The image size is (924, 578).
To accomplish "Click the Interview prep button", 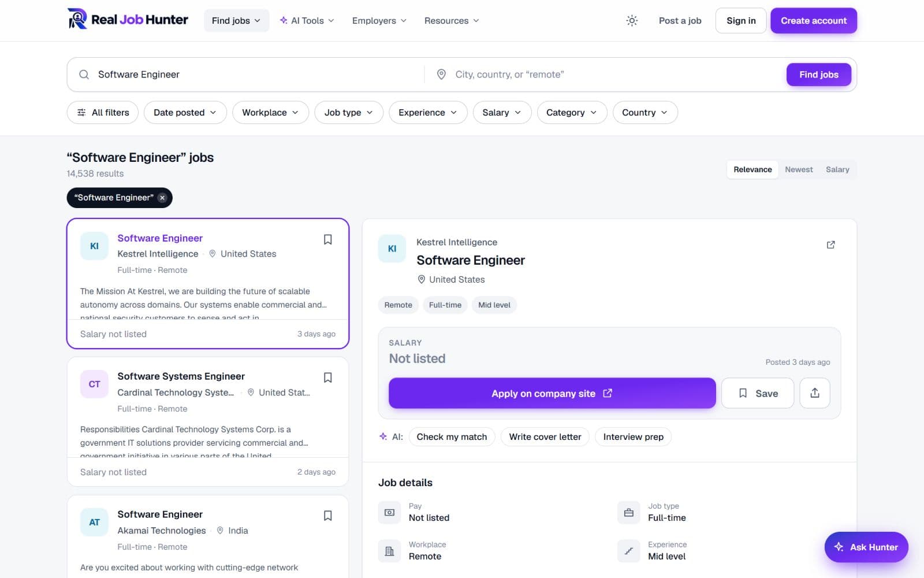I will coord(634,437).
